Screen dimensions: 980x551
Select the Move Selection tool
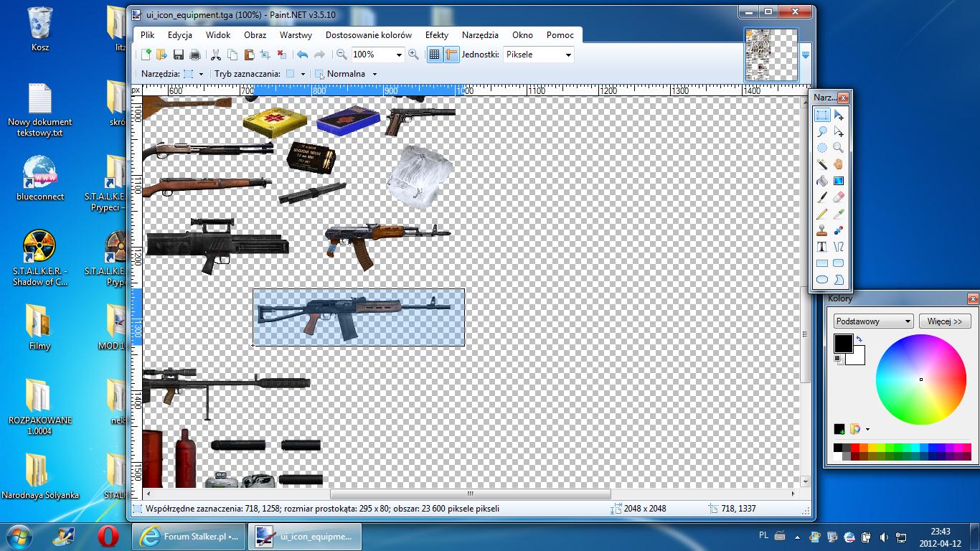tap(839, 132)
